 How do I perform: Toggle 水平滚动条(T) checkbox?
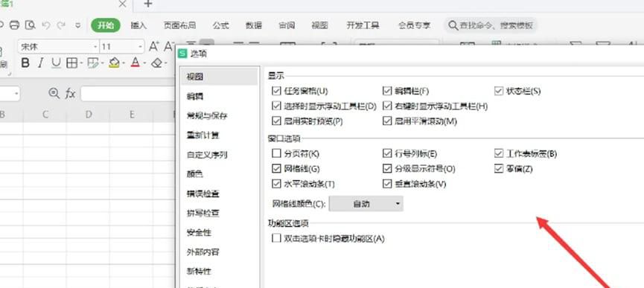click(x=276, y=184)
